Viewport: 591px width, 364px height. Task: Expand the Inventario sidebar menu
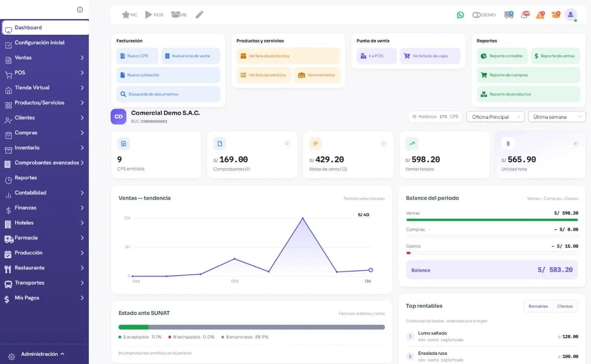click(x=44, y=148)
